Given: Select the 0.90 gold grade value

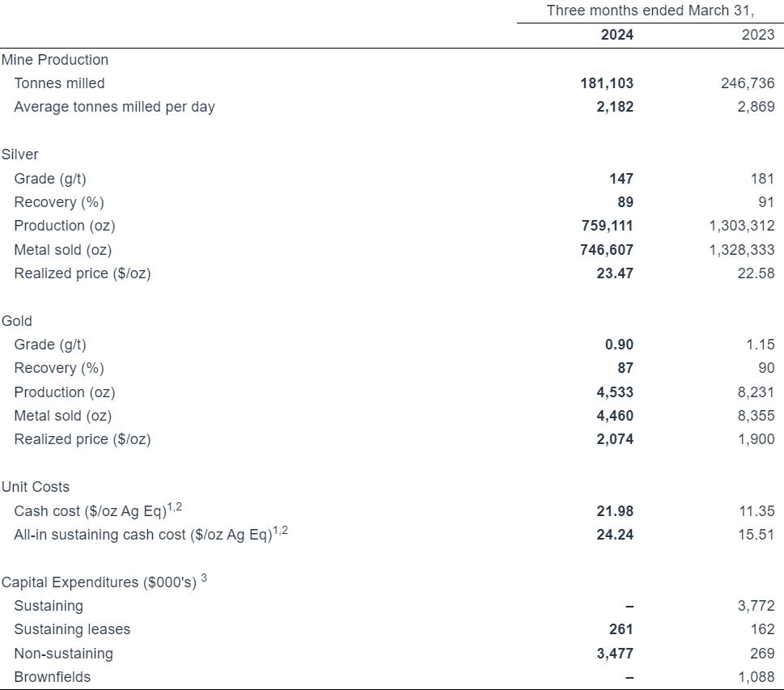Looking at the screenshot, I should pos(619,345).
